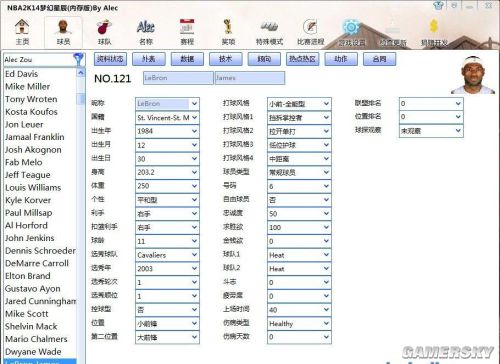500x364 pixels.
Task: Open the 求胜欲 100 dropdown
Action: (299, 227)
